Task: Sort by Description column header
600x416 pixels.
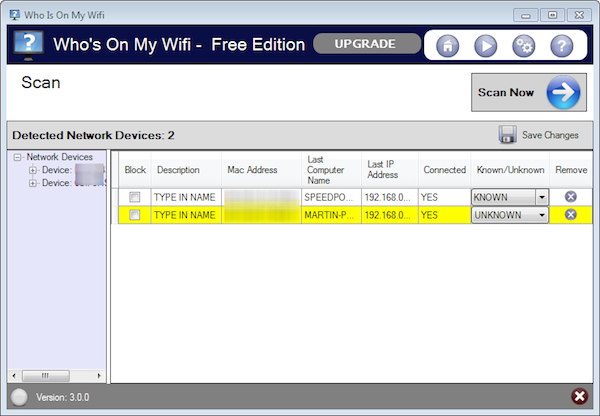Action: 186,170
